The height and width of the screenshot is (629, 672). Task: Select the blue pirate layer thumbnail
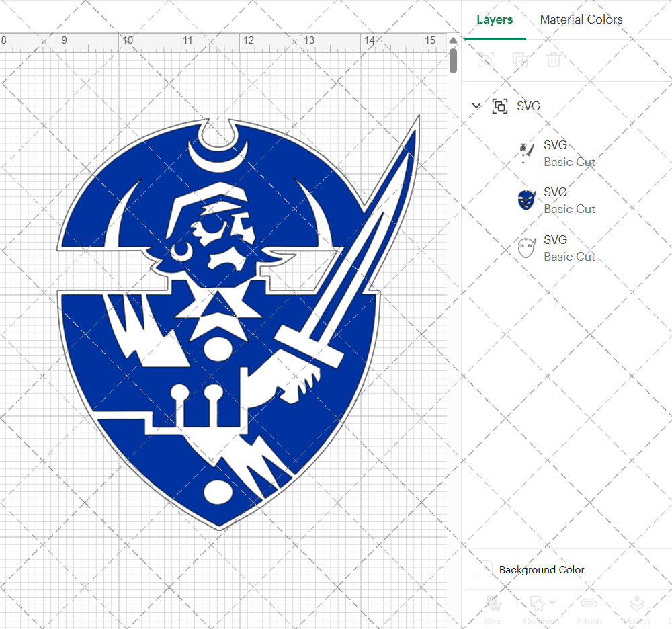click(526, 200)
